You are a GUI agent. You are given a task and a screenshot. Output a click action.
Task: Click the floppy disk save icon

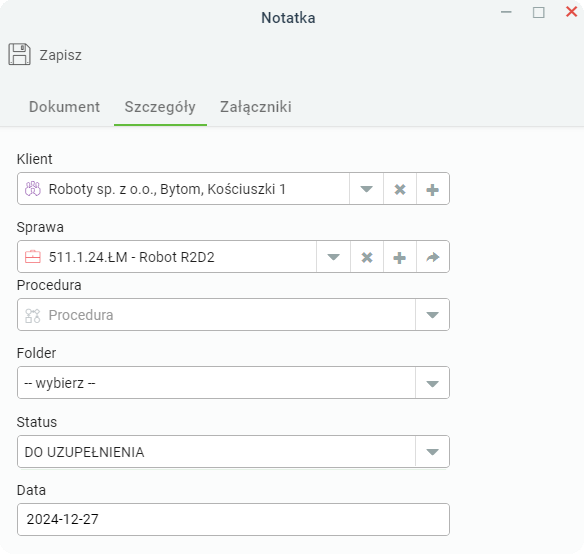(x=19, y=54)
